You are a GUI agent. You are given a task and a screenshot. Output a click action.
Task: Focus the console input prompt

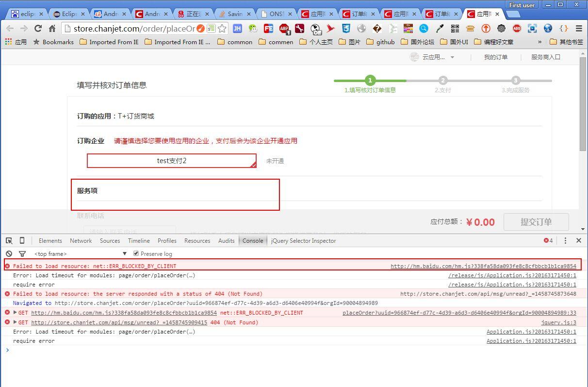click(x=294, y=350)
